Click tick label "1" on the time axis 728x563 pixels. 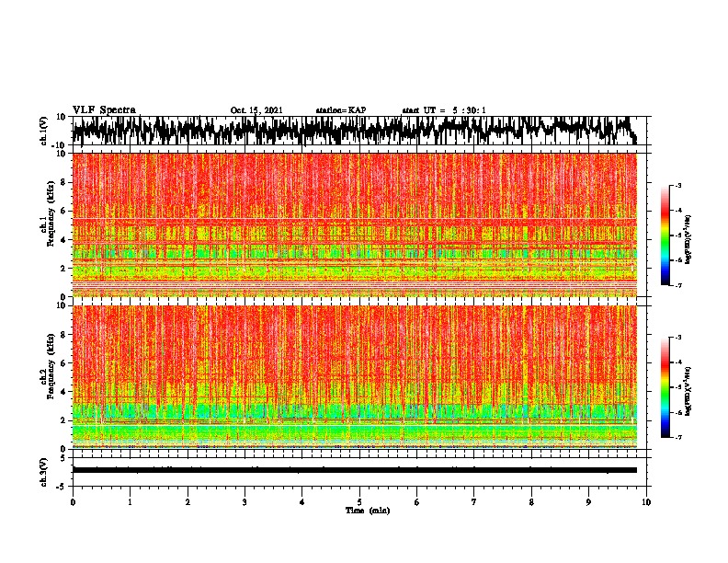click(x=130, y=502)
